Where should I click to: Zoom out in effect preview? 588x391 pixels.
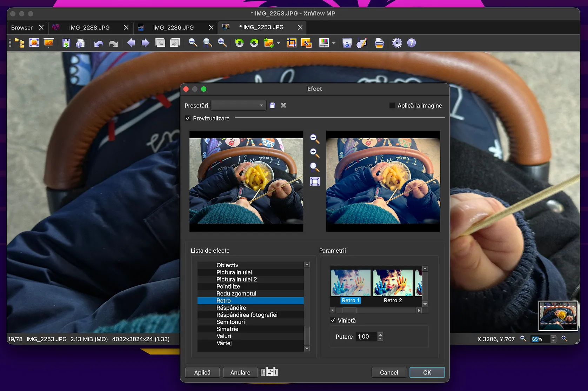tap(314, 139)
